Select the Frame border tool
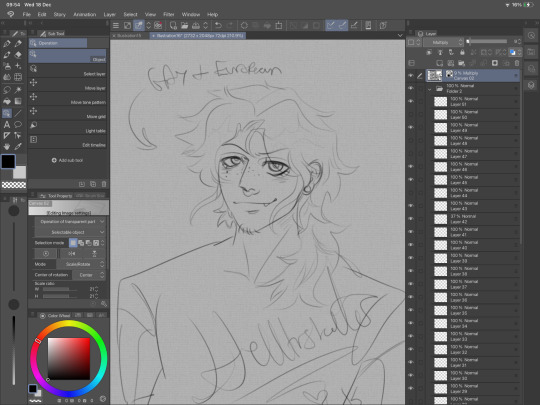Viewport: 540px width, 405px height. pyautogui.click(x=18, y=77)
